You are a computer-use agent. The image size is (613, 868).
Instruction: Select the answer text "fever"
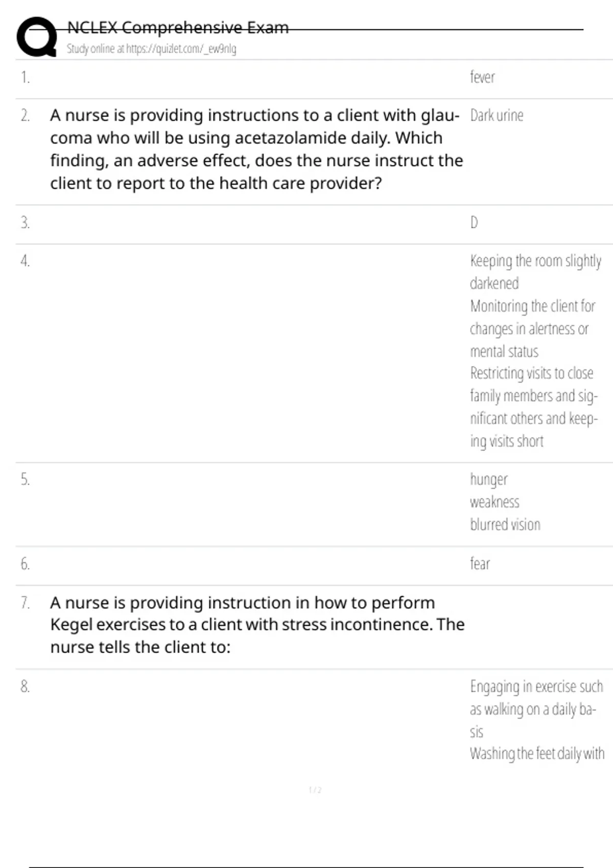point(482,77)
